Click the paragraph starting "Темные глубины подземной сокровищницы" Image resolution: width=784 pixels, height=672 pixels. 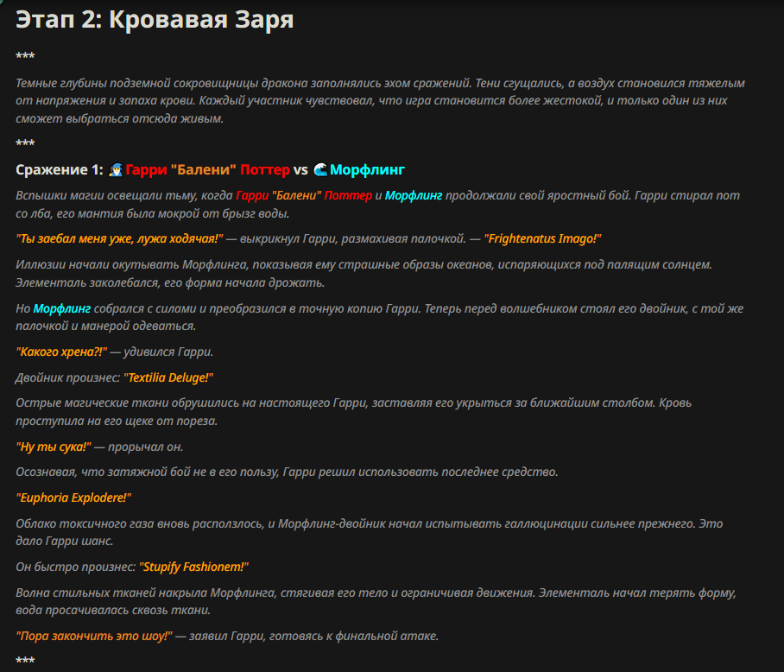(x=380, y=101)
